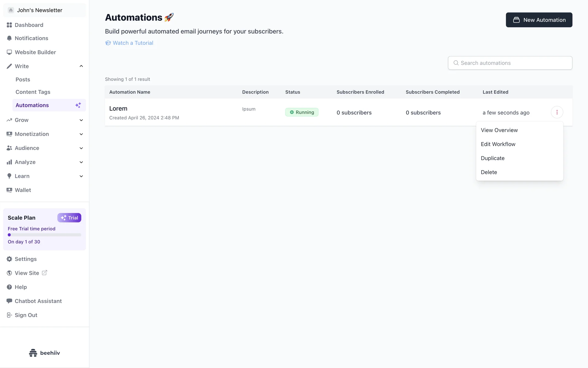The image size is (588, 368).
Task: Click the Settings gear icon
Action: (9, 259)
